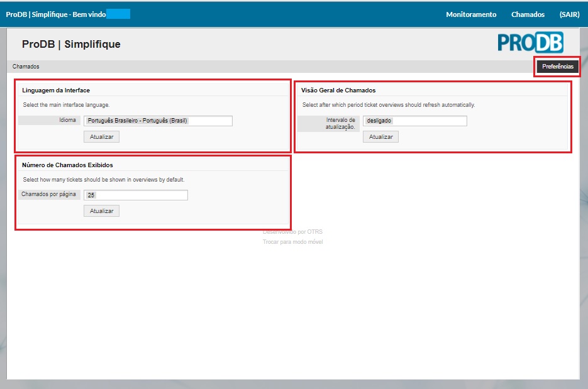Screen dimensions: 588x389
Task: Click the 'Select how many tickets' description text
Action: pos(104,180)
